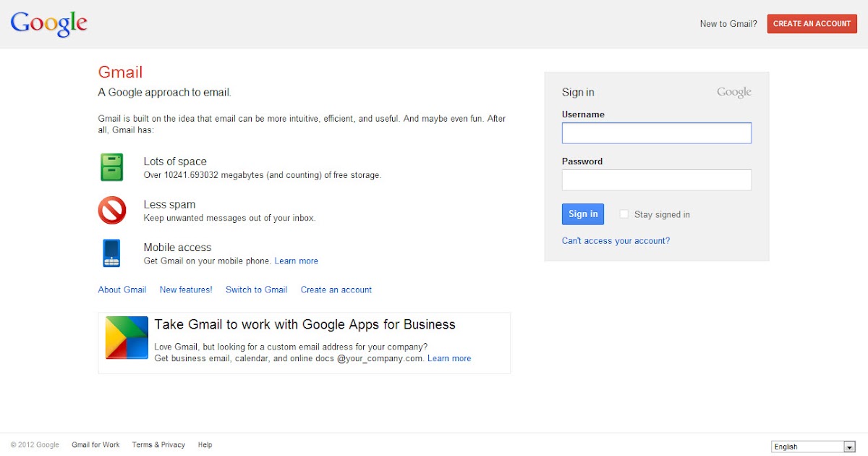Click the Google Apps for Business logo

pyautogui.click(x=127, y=338)
